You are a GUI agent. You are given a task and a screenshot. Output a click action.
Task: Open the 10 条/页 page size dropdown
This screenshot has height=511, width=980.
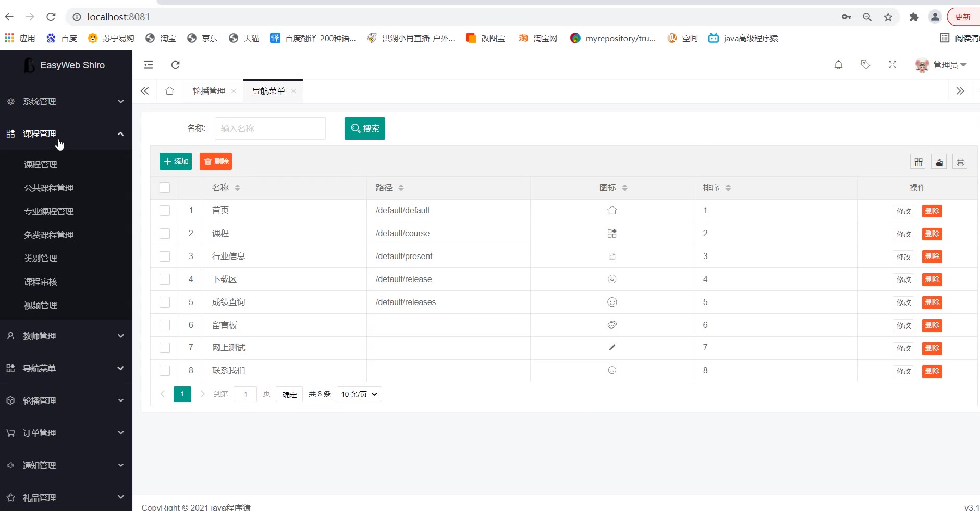pos(359,394)
